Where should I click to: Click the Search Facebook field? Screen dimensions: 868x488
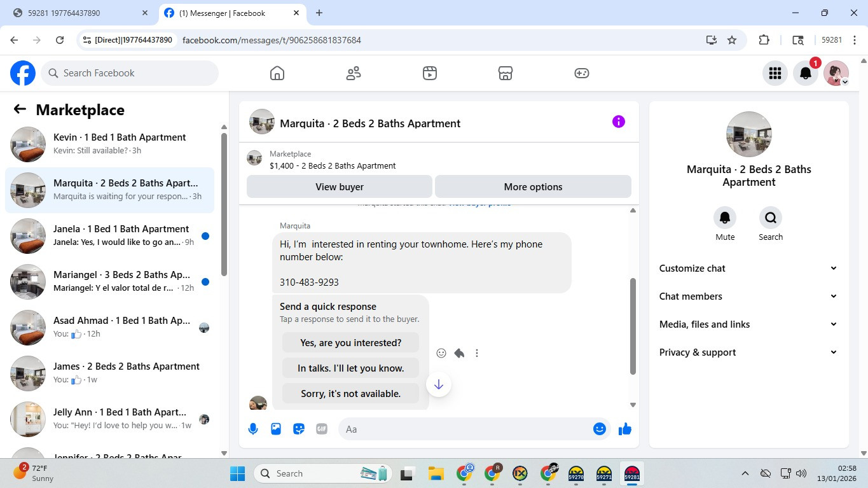130,73
